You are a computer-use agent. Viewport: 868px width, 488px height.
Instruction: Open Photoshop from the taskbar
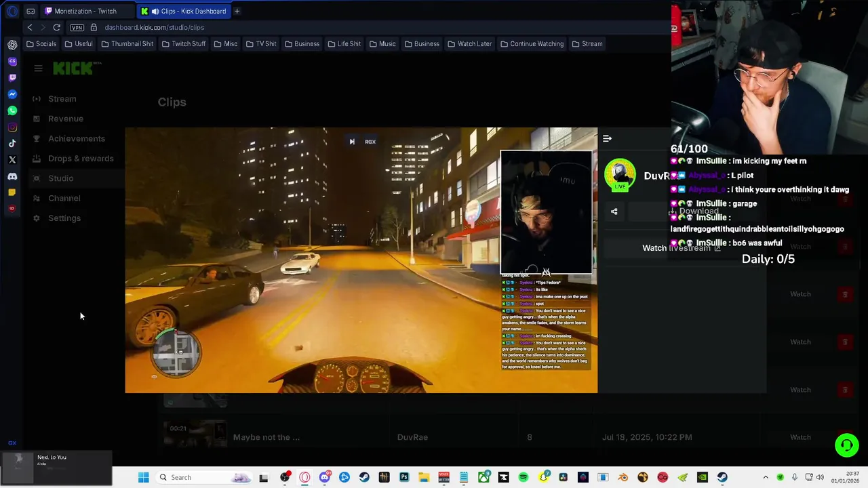pyautogui.click(x=404, y=477)
